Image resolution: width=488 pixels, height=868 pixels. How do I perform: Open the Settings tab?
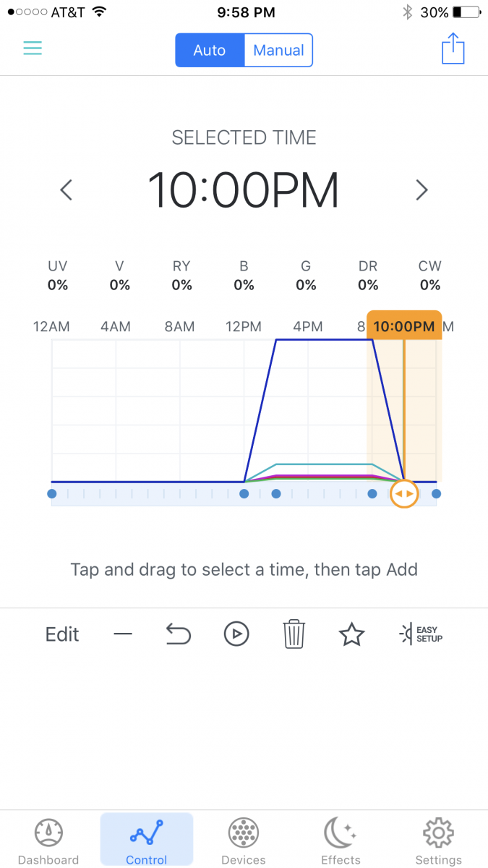[x=438, y=841]
